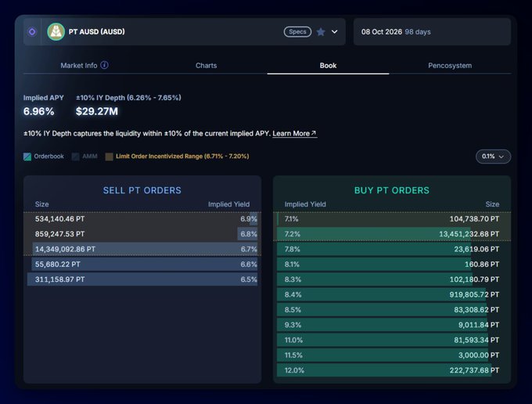Select the 6.7% sell order row
Screen dimensions: 532x404
click(142, 249)
